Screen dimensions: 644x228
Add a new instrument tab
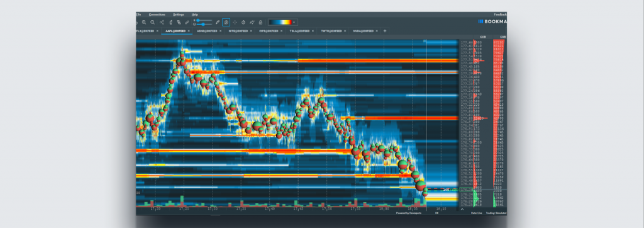385,31
